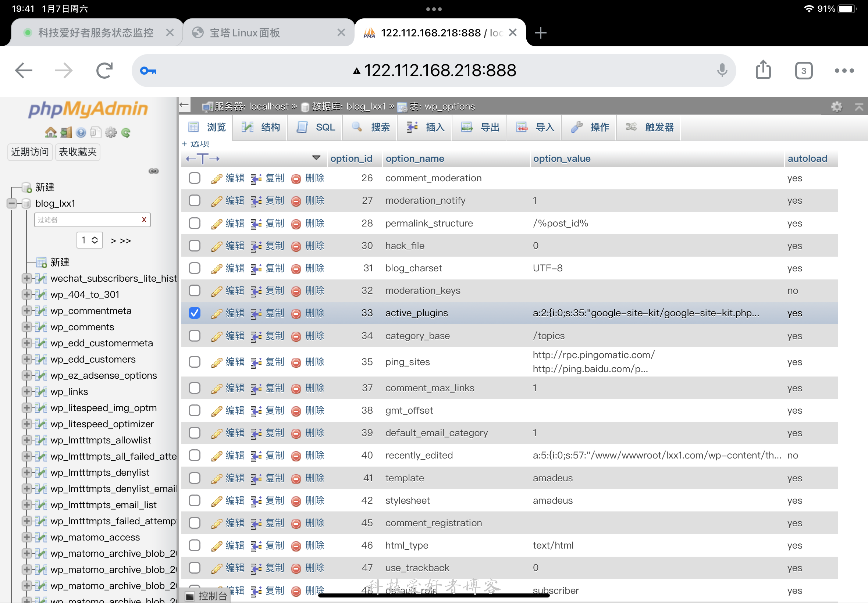The width and height of the screenshot is (868, 603).
Task: Sort by the autoload column header
Action: pos(807,158)
